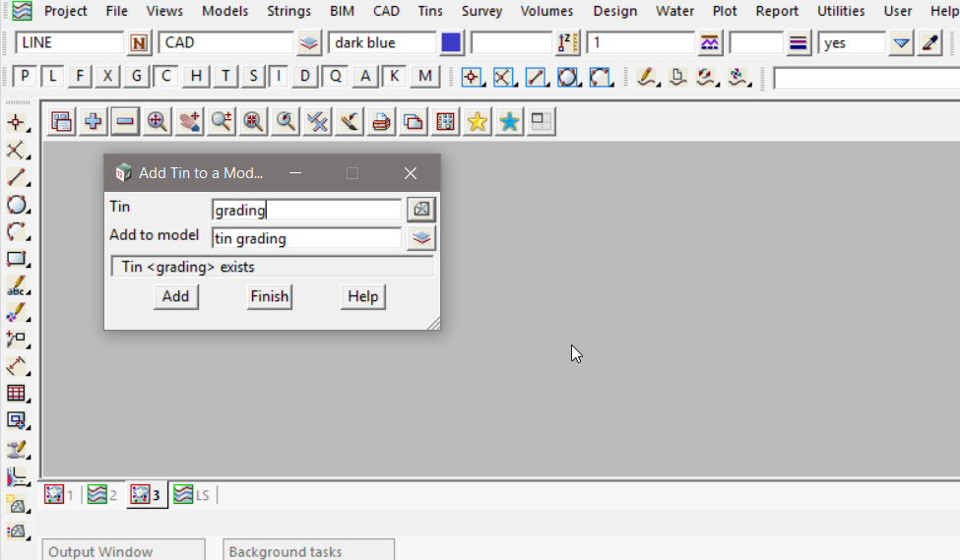Click the height ruler icon in CAD controlbar
This screenshot has width=960, height=560.
point(568,43)
